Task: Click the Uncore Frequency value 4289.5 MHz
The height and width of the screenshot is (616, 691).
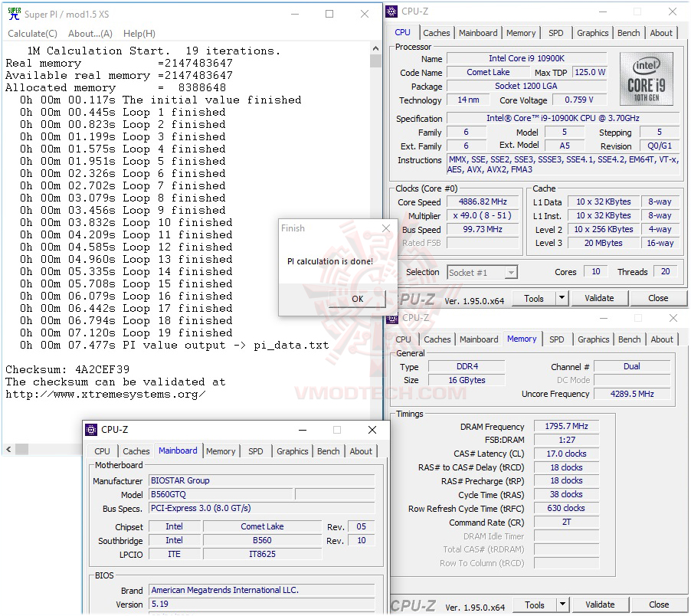Action: tap(632, 394)
